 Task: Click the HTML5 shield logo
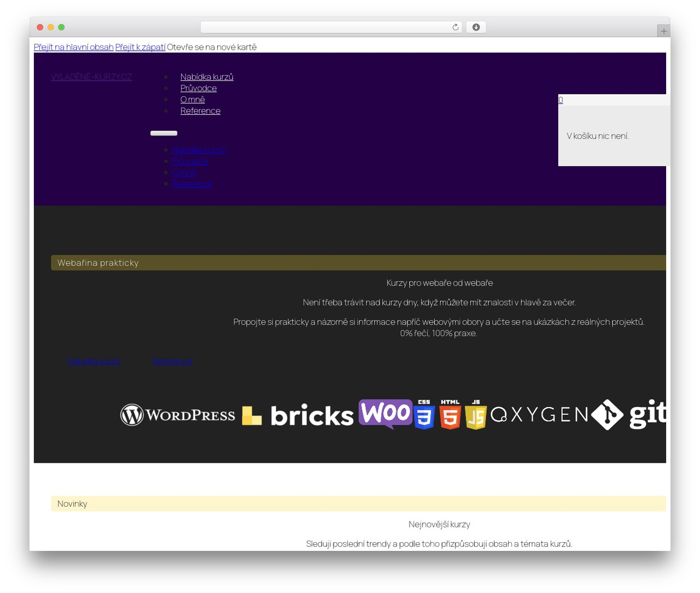(x=450, y=415)
